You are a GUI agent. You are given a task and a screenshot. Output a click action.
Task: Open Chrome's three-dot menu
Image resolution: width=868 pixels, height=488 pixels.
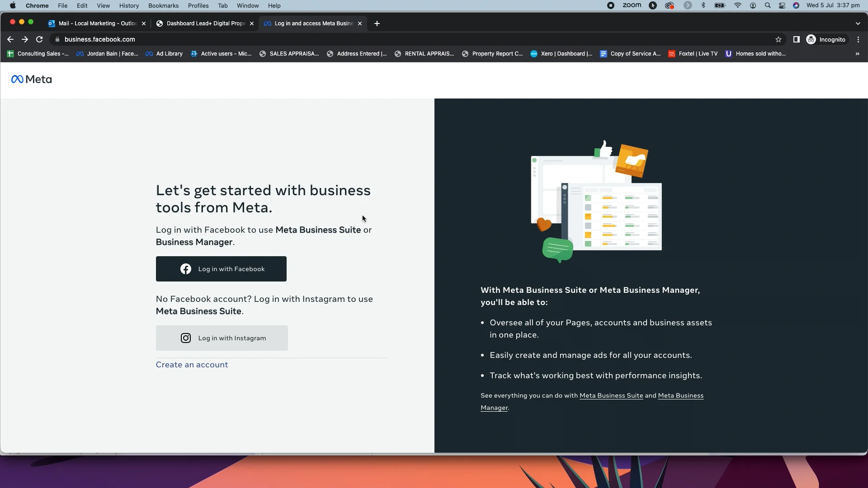click(x=858, y=39)
